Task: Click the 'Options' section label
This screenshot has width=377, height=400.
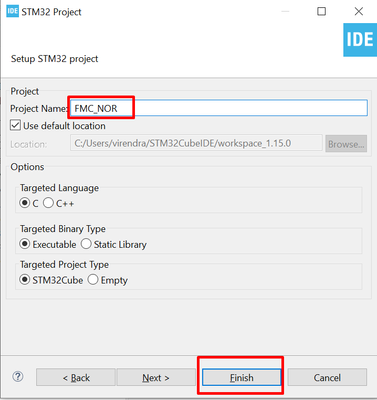Action: tap(27, 167)
